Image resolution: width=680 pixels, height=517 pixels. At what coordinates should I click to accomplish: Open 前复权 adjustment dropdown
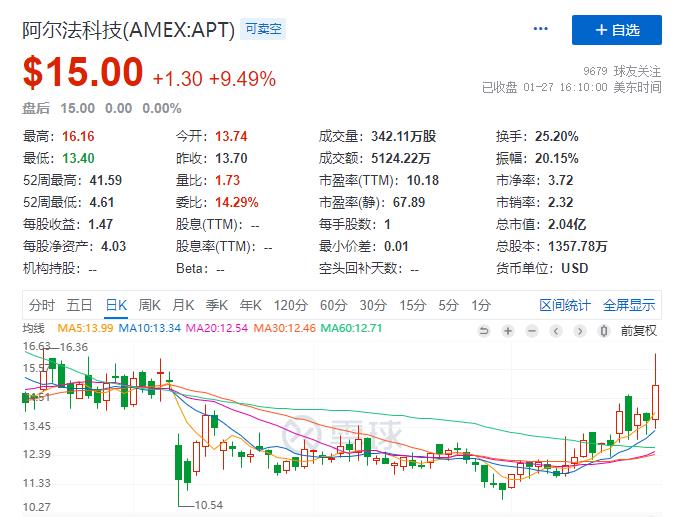tap(639, 331)
